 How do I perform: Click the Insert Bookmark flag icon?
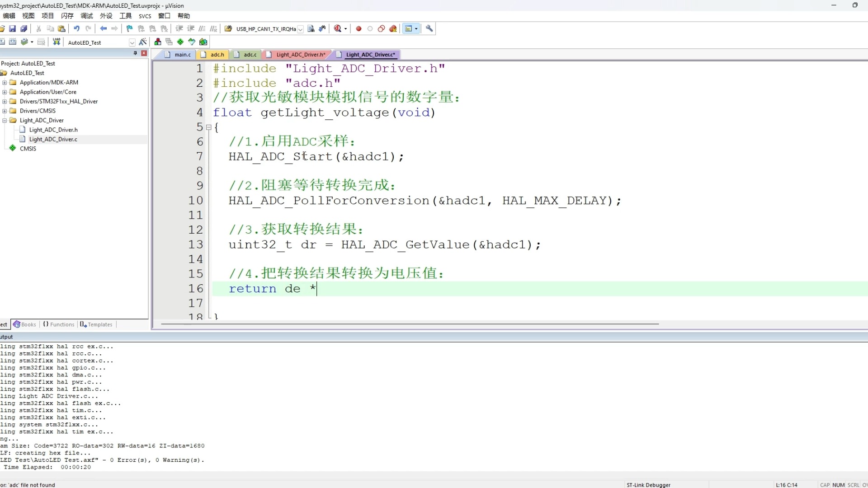click(x=129, y=28)
